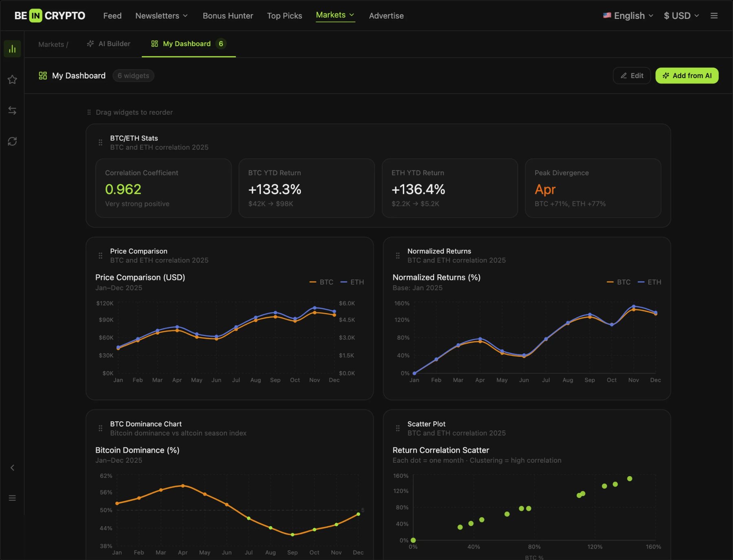Viewport: 733px width, 560px height.
Task: Select the Correlation Coefficient stat card
Action: point(163,188)
